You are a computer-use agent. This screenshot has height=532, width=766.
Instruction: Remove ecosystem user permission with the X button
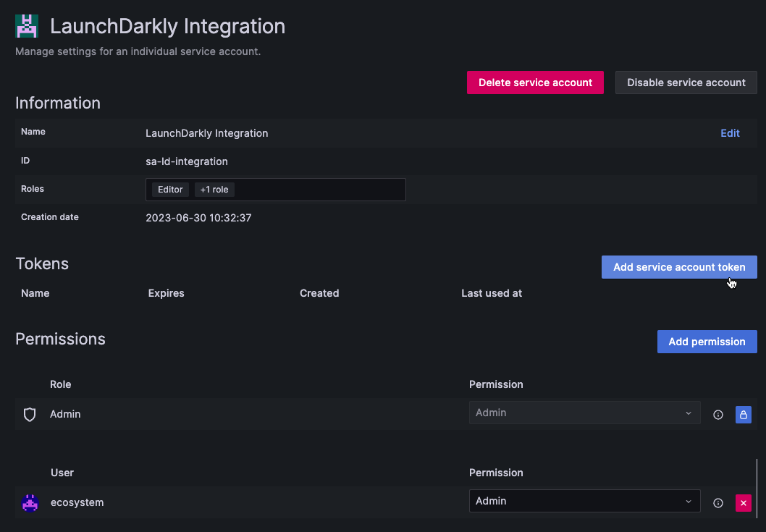pyautogui.click(x=744, y=503)
